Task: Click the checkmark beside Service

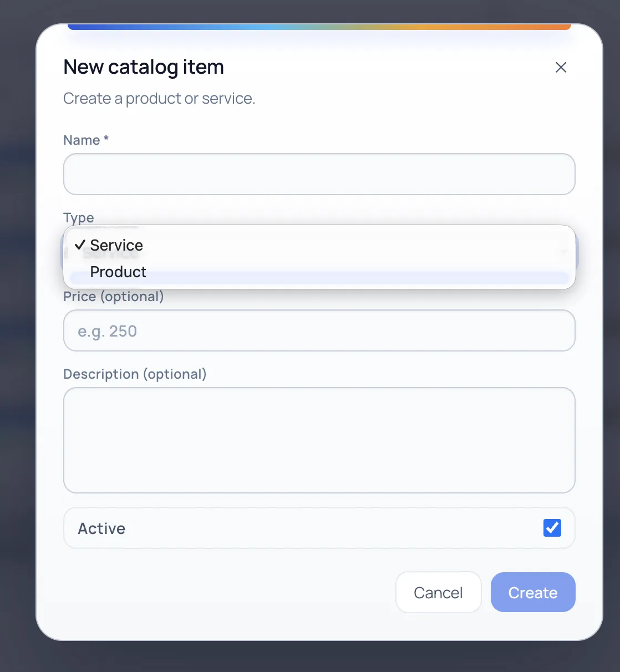Action: (80, 245)
